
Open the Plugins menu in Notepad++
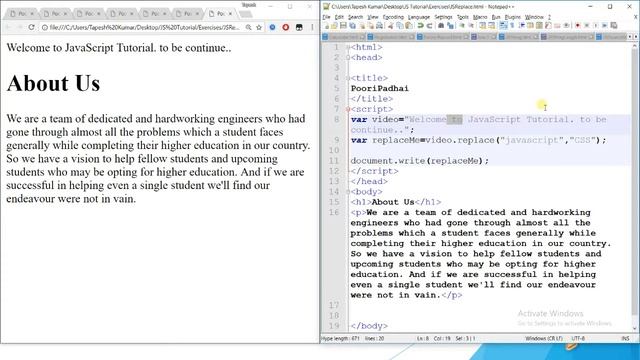click(513, 17)
